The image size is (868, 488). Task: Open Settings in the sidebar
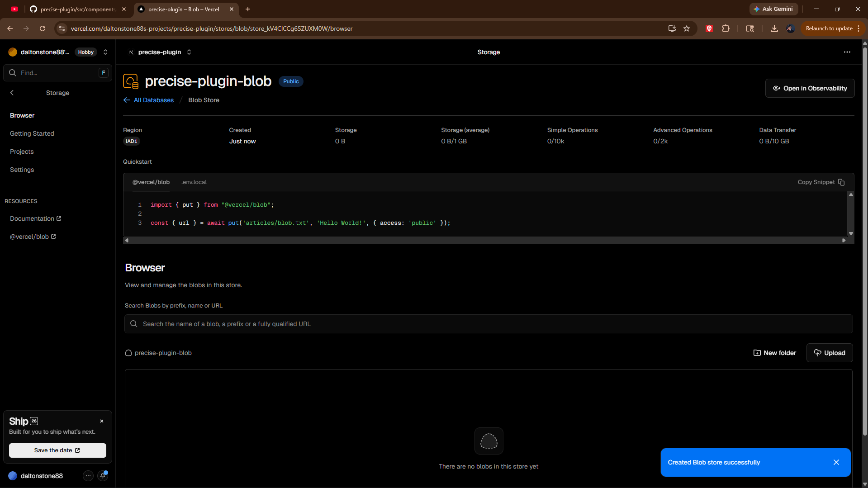click(x=22, y=170)
